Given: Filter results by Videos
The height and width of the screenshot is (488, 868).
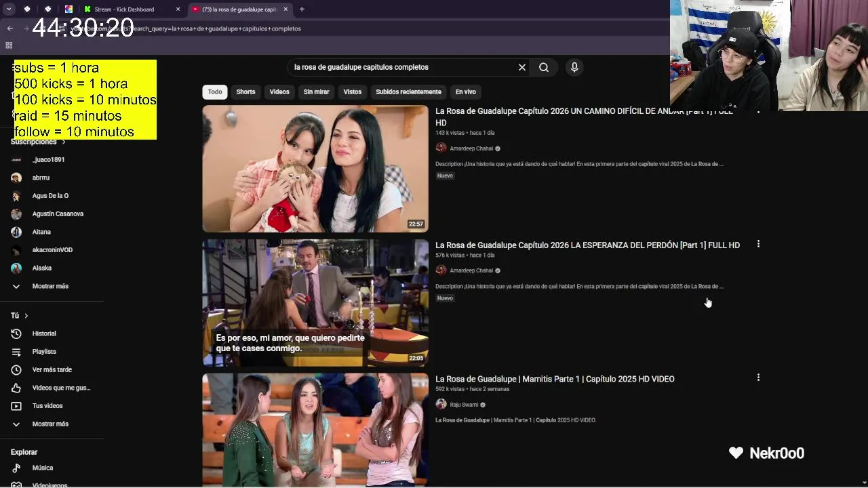Looking at the screenshot, I should 279,92.
